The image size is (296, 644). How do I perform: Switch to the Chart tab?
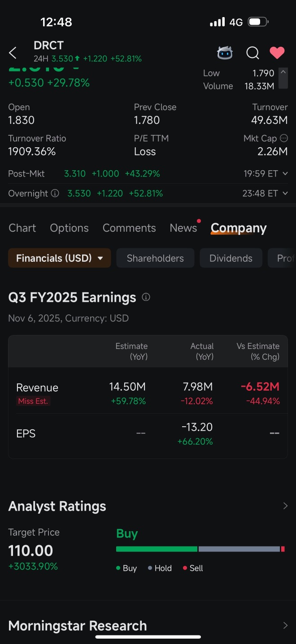(22, 228)
